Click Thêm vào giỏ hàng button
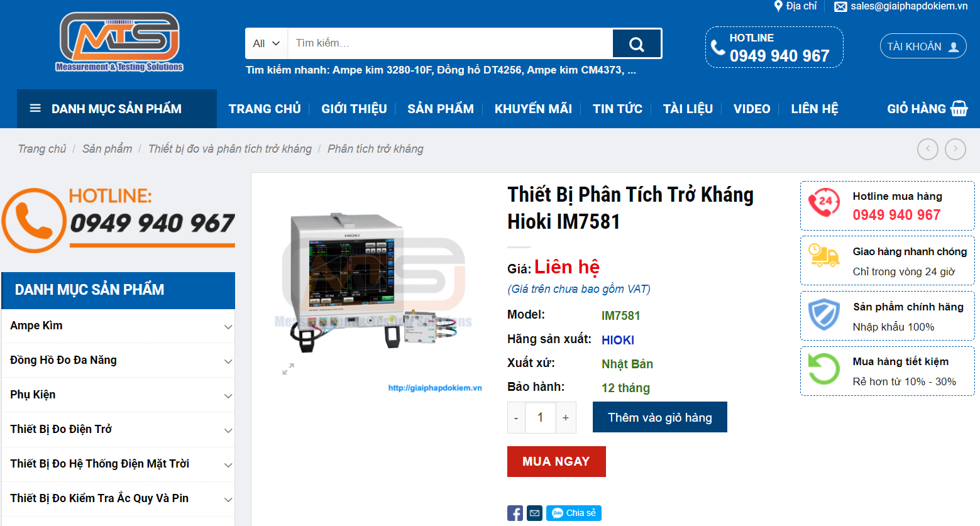Screen dimensions: 980x526 coord(660,417)
